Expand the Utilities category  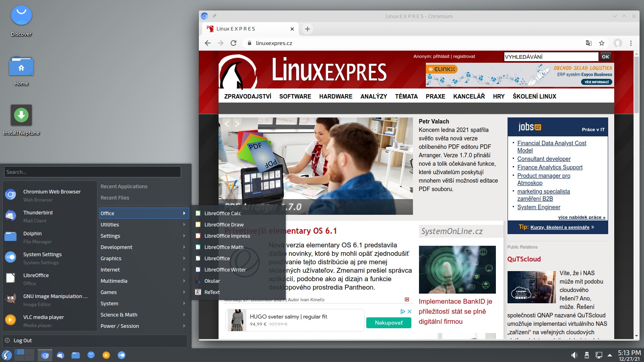point(144,224)
